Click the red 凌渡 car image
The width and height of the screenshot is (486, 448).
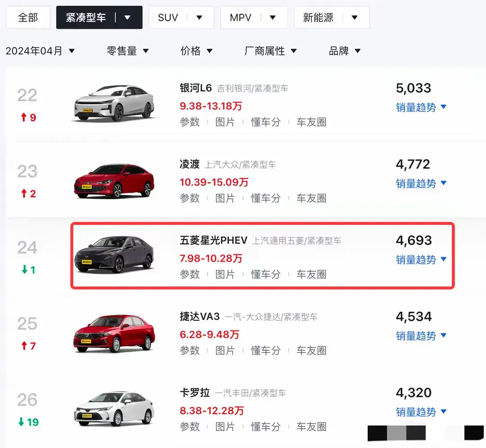tap(114, 180)
